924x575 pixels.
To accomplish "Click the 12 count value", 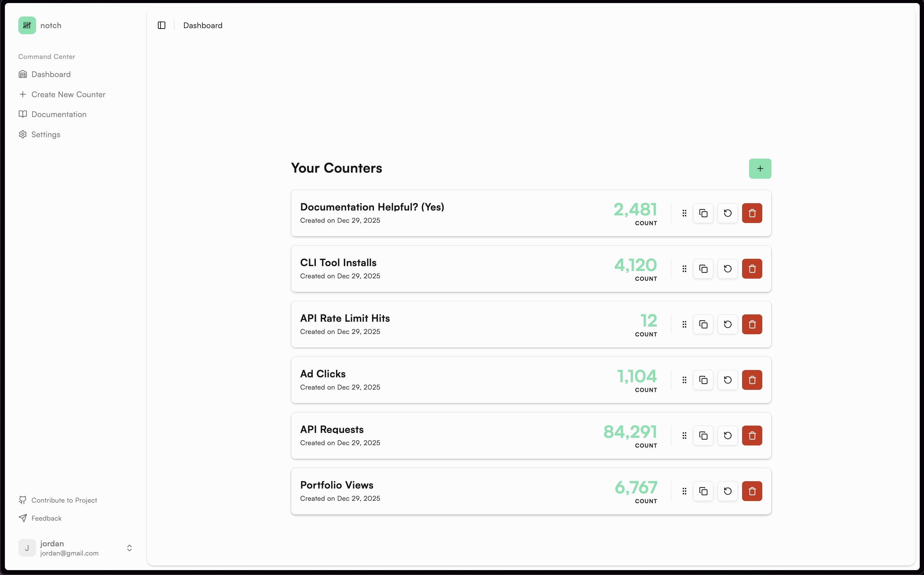I will pyautogui.click(x=649, y=320).
